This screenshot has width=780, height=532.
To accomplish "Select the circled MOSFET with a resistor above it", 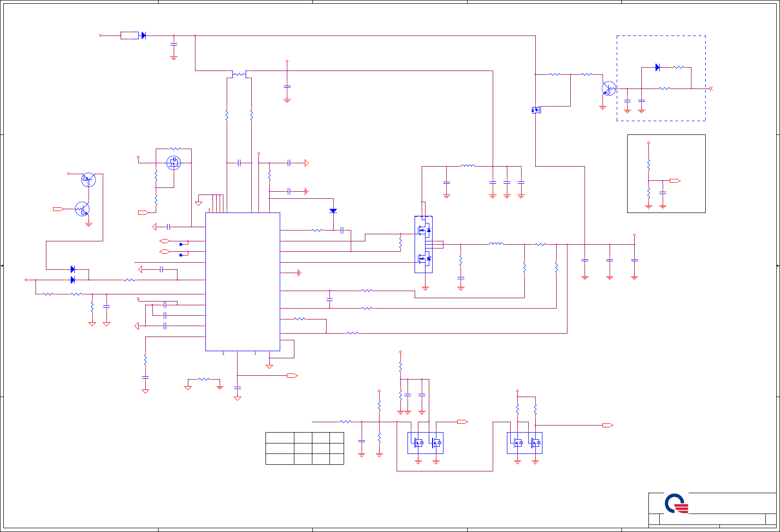I will pos(174,163).
